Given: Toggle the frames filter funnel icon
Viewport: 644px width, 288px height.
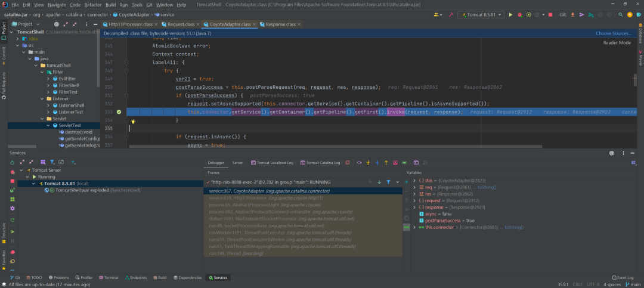Looking at the screenshot, I should tap(388, 182).
